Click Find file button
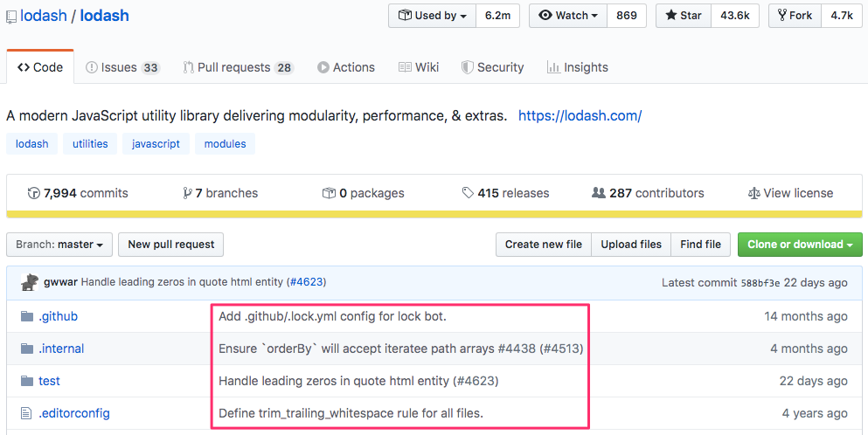The height and width of the screenshot is (435, 868). (701, 245)
